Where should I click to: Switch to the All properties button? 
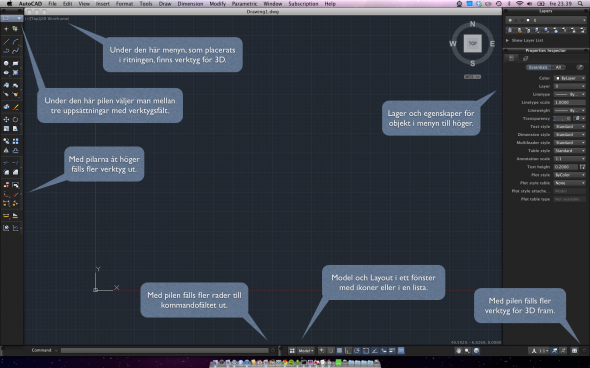(558, 67)
